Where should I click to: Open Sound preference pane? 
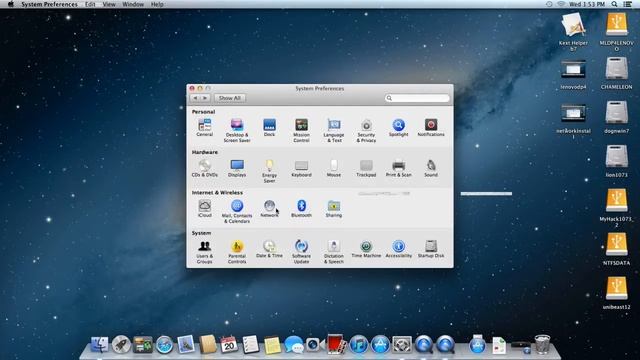pyautogui.click(x=431, y=168)
